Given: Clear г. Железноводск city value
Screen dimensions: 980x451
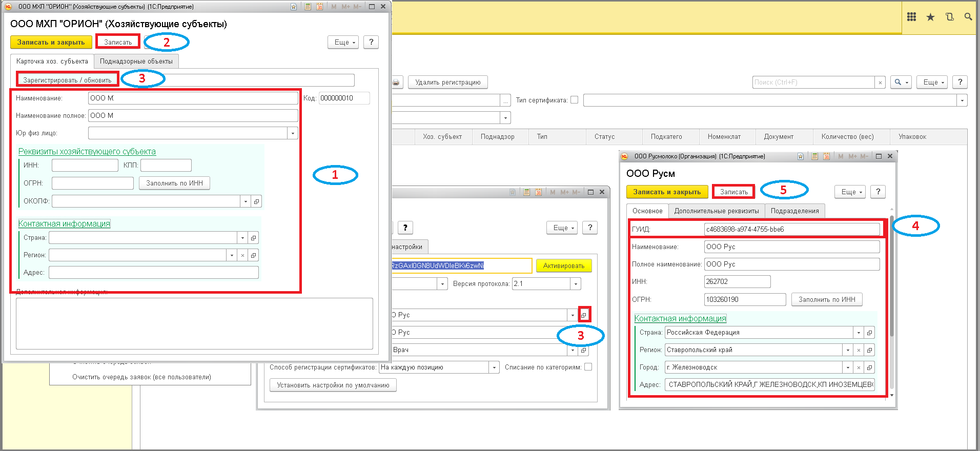Looking at the screenshot, I should tap(859, 367).
